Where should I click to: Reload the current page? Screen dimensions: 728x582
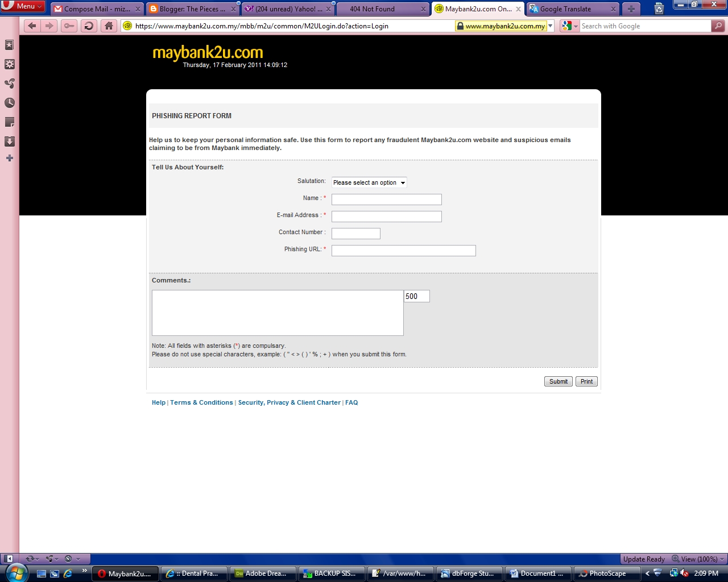pos(89,26)
